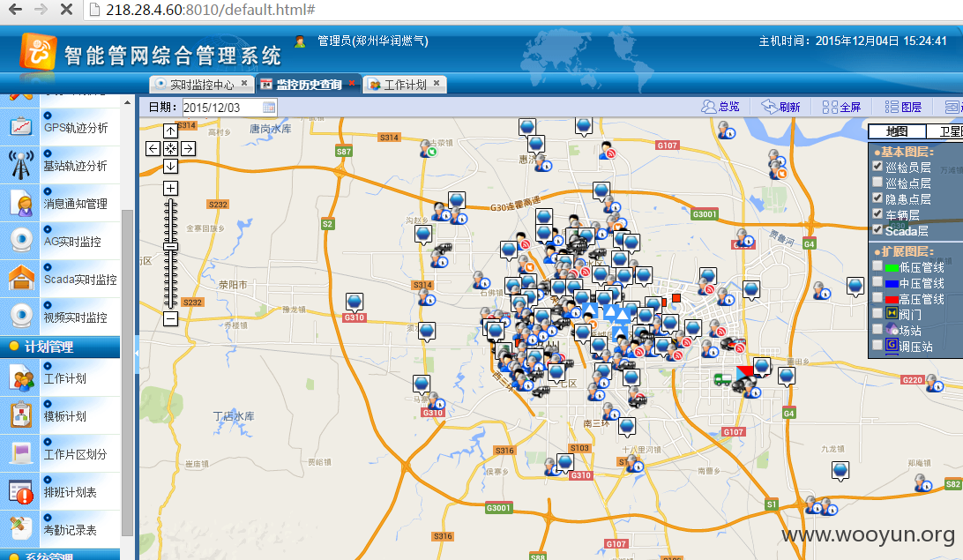Enable 低压管线 layer checkbox
The height and width of the screenshot is (560, 963).
(x=877, y=266)
